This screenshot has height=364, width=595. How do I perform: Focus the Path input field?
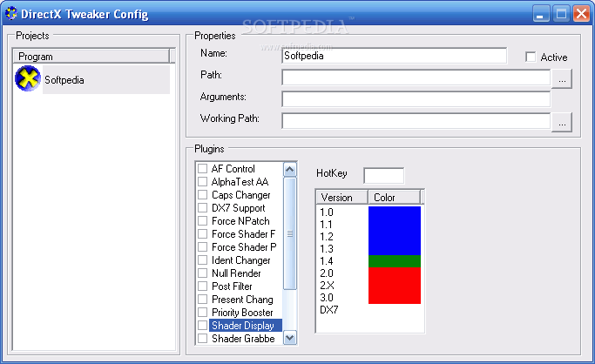(x=416, y=78)
